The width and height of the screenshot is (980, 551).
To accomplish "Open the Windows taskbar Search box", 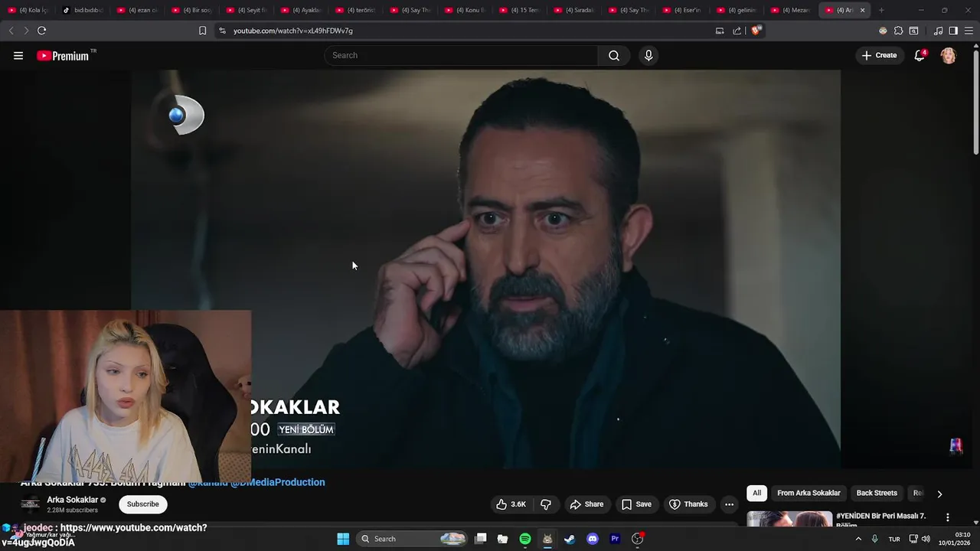I will pyautogui.click(x=412, y=539).
